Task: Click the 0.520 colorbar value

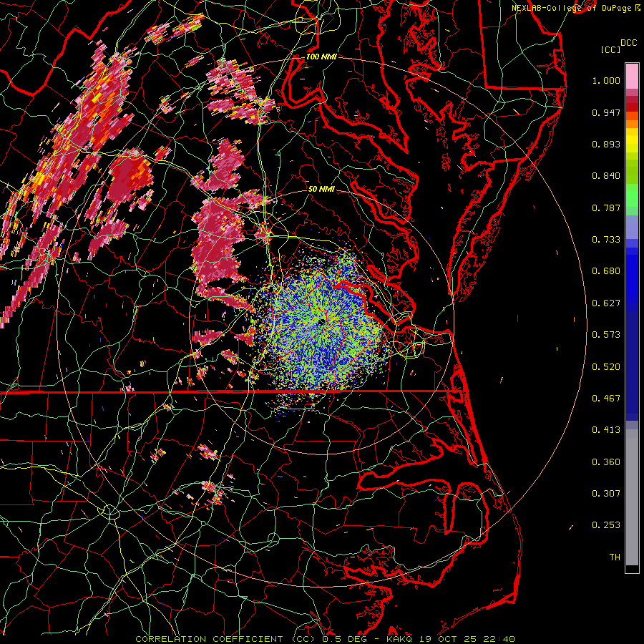Action: pos(606,367)
